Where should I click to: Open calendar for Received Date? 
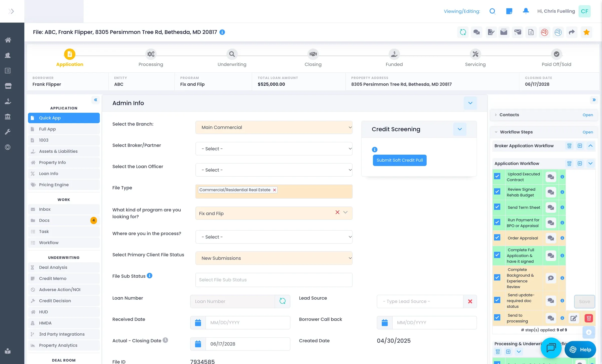(x=198, y=322)
